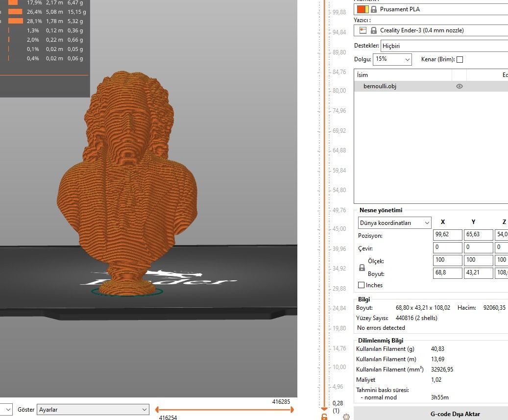Tick the Inches checkbox
This screenshot has width=508, height=420.
pyautogui.click(x=361, y=285)
